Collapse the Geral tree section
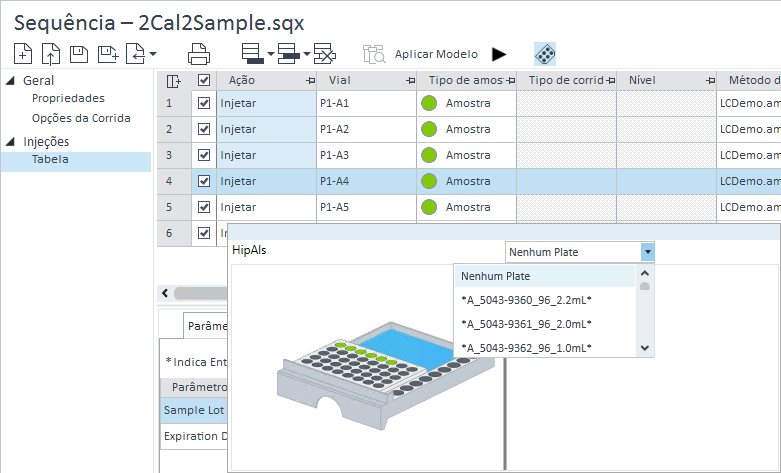The height and width of the screenshot is (473, 781). pyautogui.click(x=10, y=80)
